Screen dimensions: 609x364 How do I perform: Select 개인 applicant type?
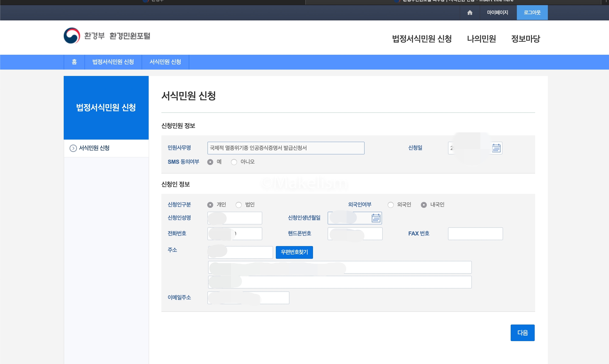tap(210, 205)
